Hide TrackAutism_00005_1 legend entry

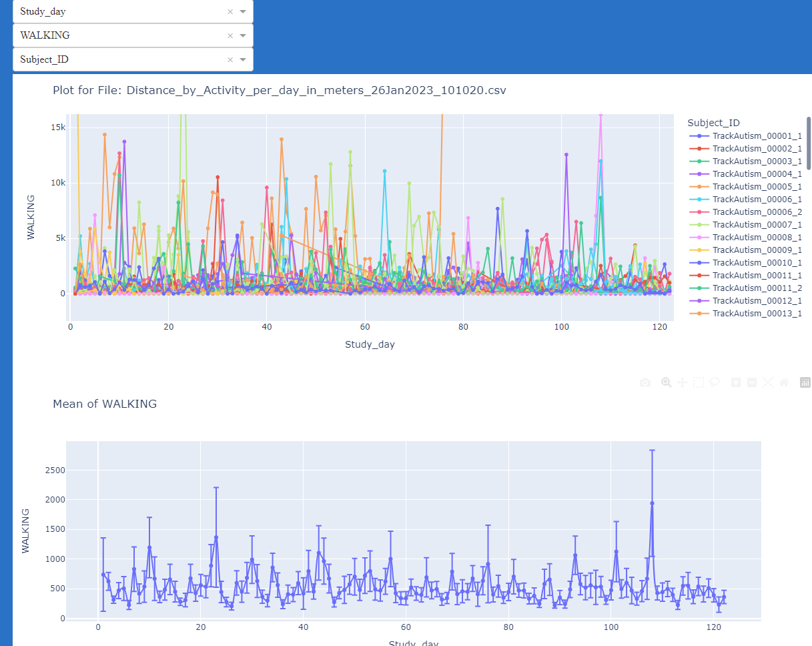757,187
